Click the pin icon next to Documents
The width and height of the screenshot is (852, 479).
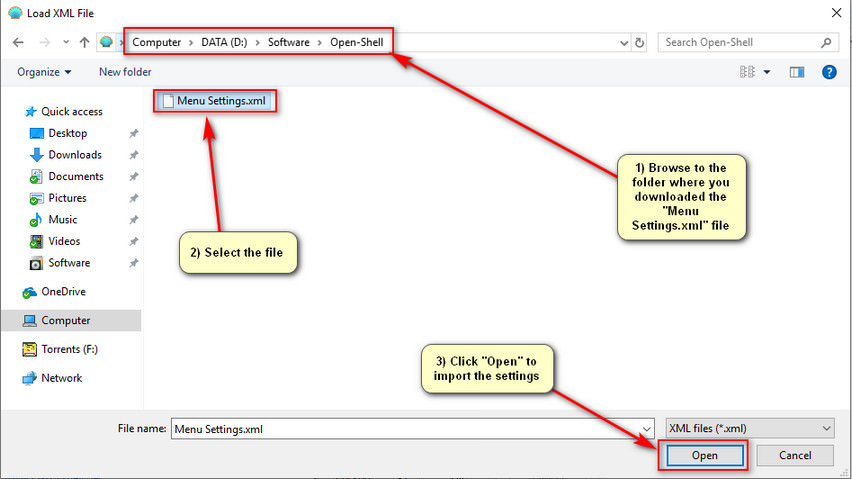point(134,177)
